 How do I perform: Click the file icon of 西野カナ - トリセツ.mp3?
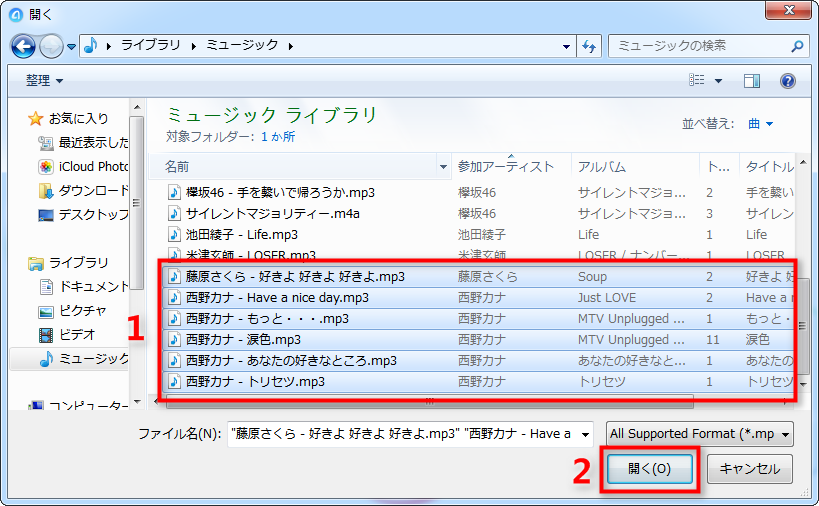(x=174, y=381)
